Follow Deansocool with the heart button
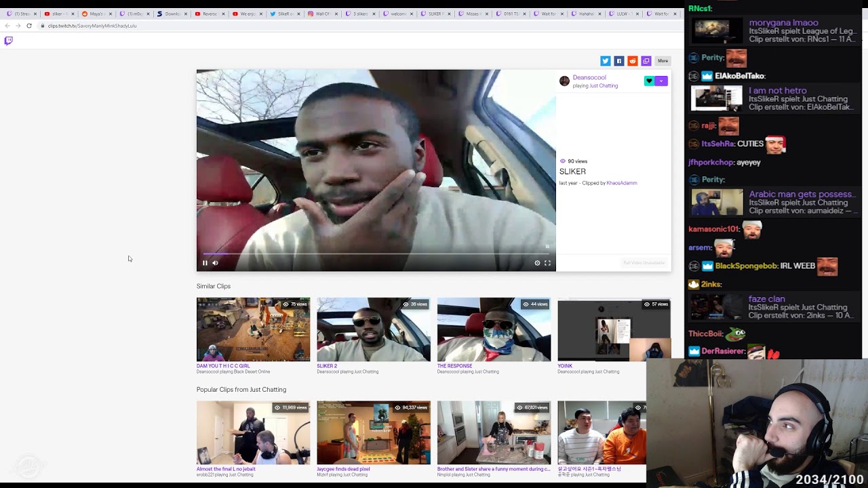The width and height of the screenshot is (868, 488). pyautogui.click(x=649, y=81)
